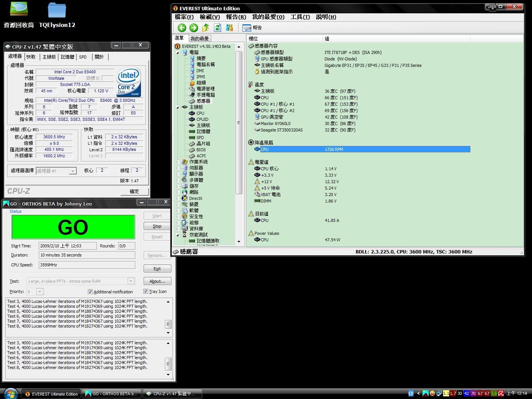Toggle Additional notification checkbox in ORTHOS
The width and height of the screenshot is (532, 399).
click(90, 292)
